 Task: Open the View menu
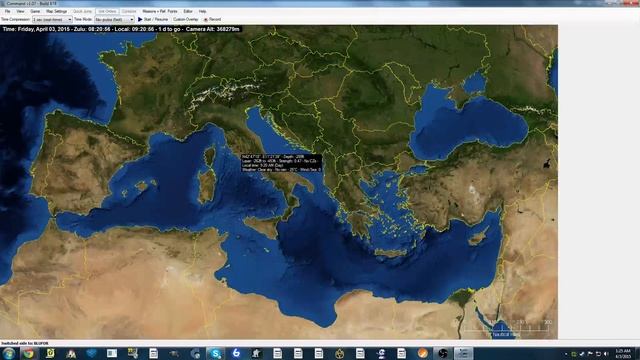tap(20, 11)
